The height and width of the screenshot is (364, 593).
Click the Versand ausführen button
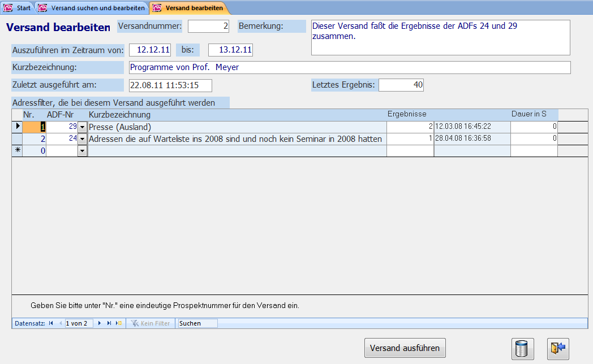405,348
